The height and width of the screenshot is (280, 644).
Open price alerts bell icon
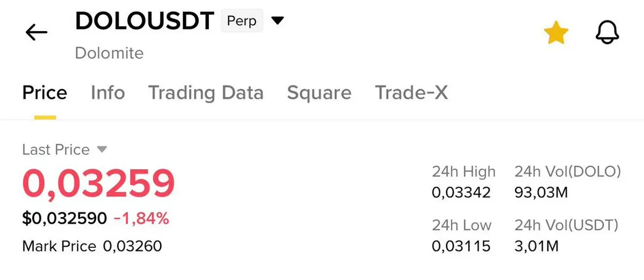click(607, 33)
